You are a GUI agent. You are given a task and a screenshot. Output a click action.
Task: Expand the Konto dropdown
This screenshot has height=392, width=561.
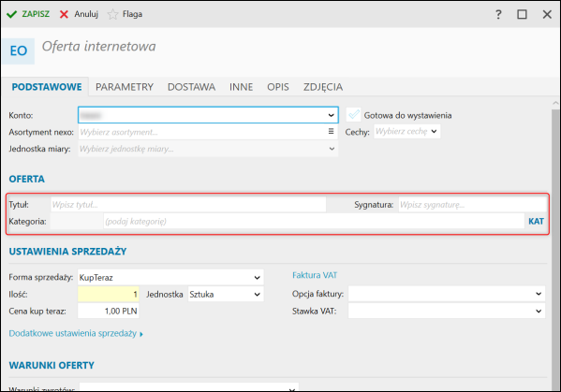click(331, 115)
